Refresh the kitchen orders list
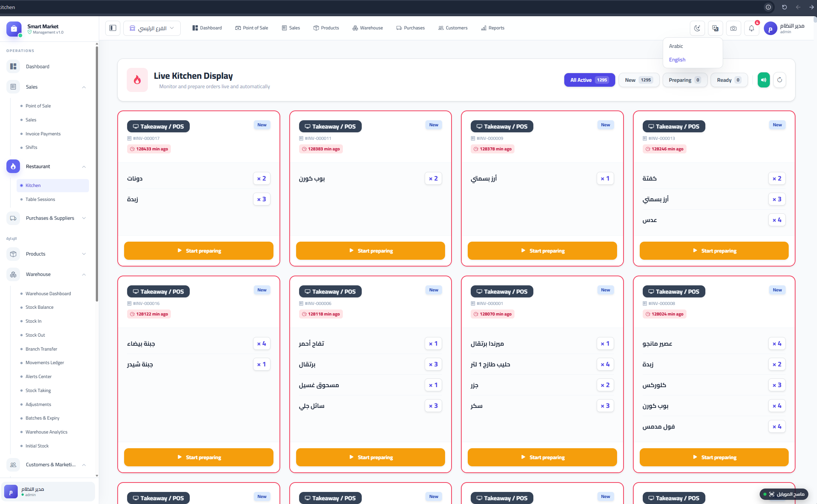 click(780, 80)
